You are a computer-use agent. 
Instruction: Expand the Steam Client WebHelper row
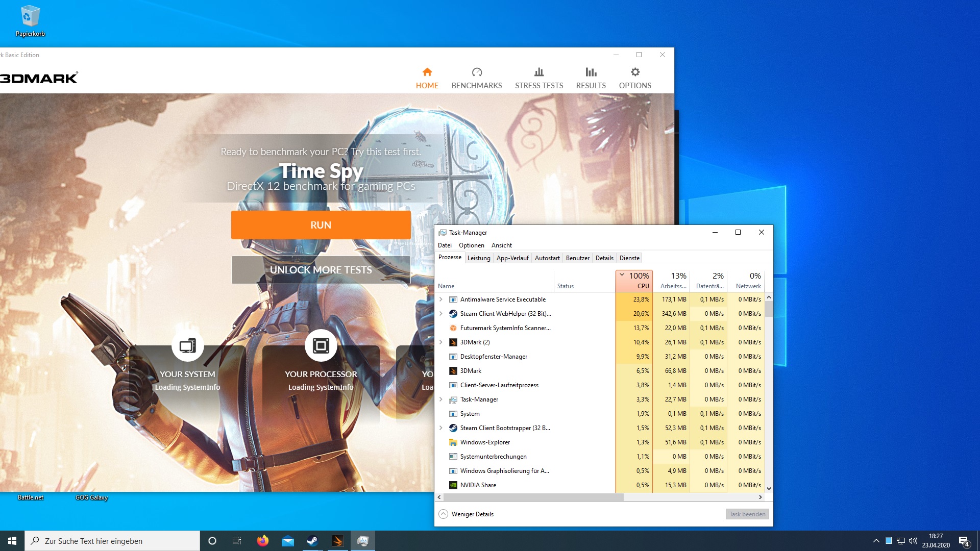pyautogui.click(x=441, y=314)
